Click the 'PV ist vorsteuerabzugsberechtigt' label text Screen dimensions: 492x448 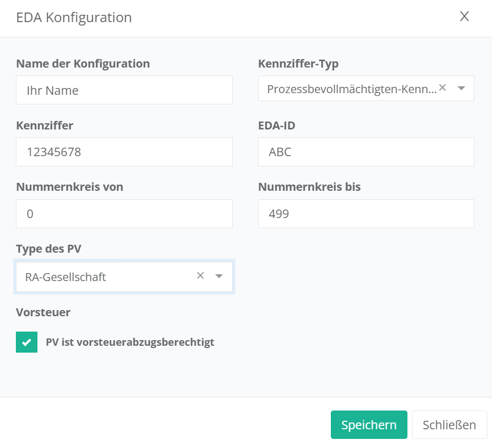(130, 342)
